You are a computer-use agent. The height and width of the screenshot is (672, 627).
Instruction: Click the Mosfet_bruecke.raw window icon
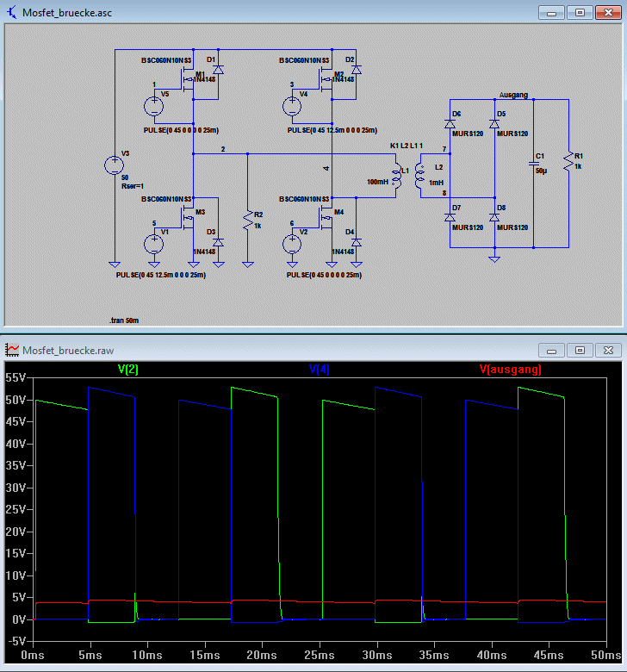[12, 350]
